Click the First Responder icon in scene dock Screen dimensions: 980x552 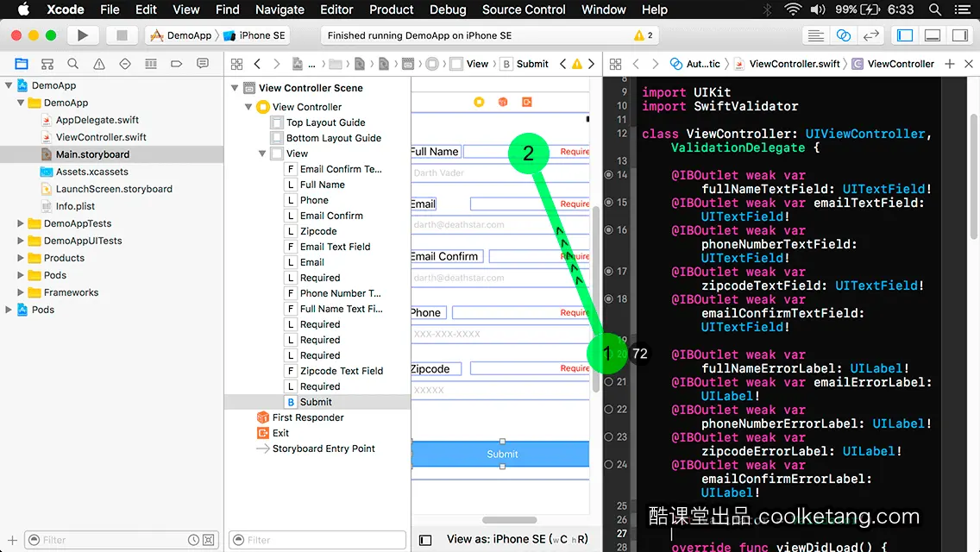(x=502, y=102)
